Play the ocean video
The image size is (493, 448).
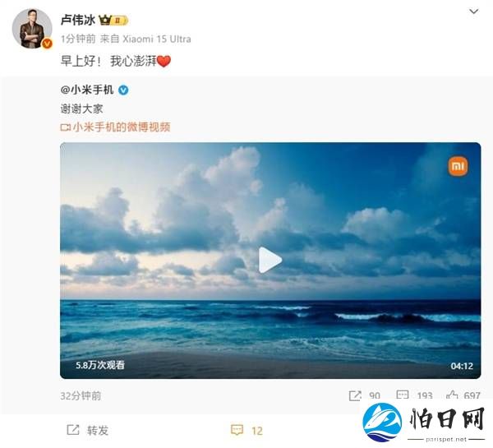point(270,260)
